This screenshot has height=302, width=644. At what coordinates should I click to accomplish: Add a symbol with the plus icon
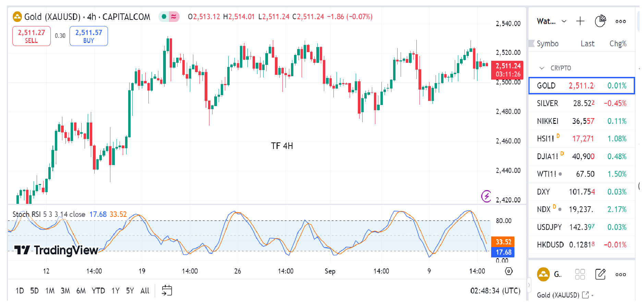click(x=580, y=21)
